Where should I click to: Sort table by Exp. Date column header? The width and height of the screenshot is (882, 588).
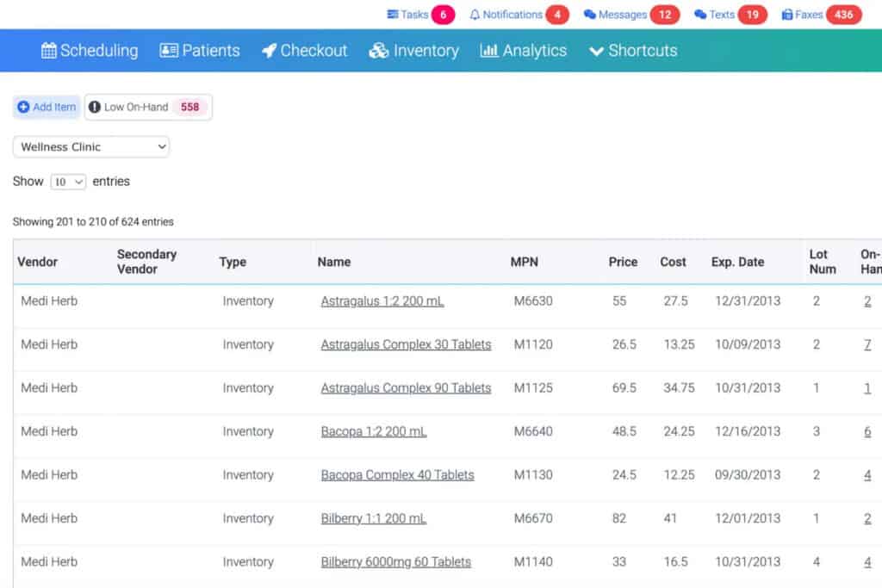(x=737, y=262)
